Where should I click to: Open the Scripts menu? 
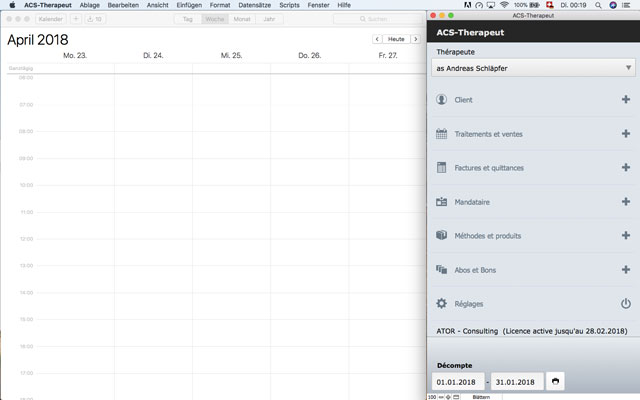[x=289, y=5]
